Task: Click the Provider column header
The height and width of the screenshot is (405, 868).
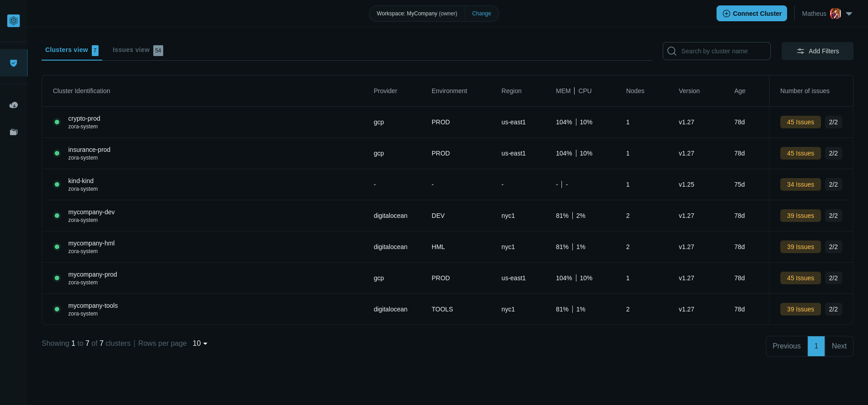Action: 385,91
